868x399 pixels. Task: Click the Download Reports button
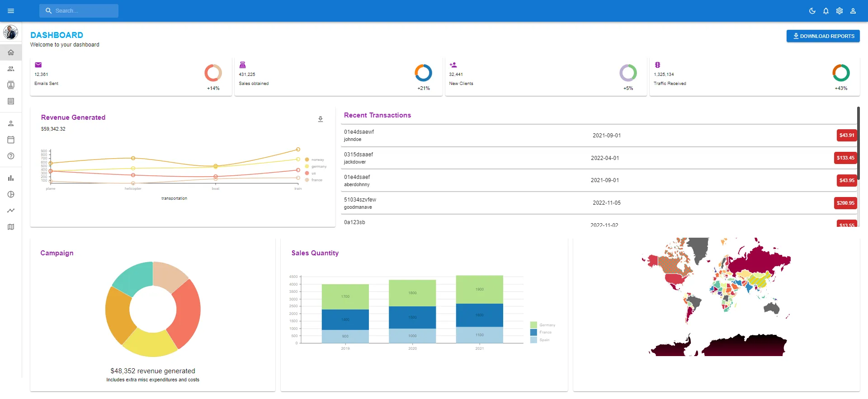(823, 36)
